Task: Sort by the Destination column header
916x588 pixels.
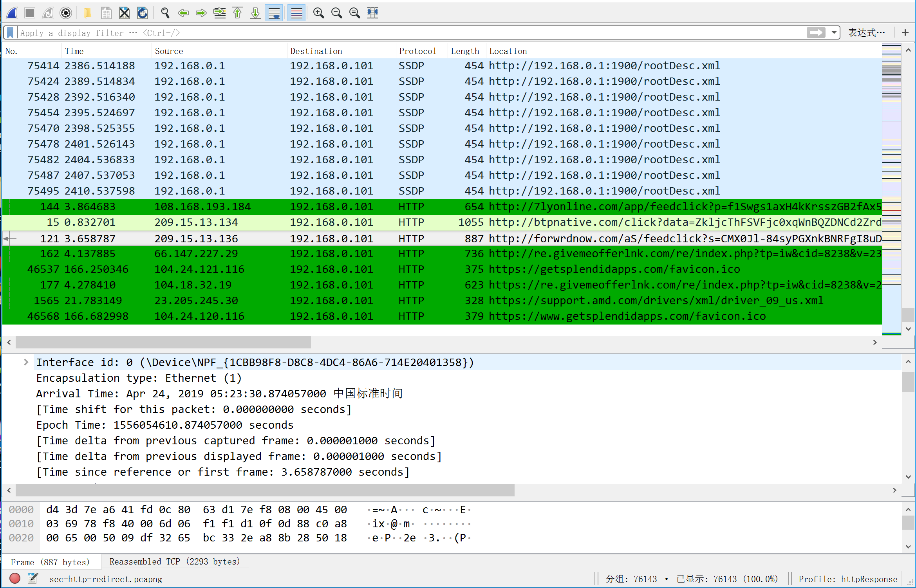Action: [341, 51]
